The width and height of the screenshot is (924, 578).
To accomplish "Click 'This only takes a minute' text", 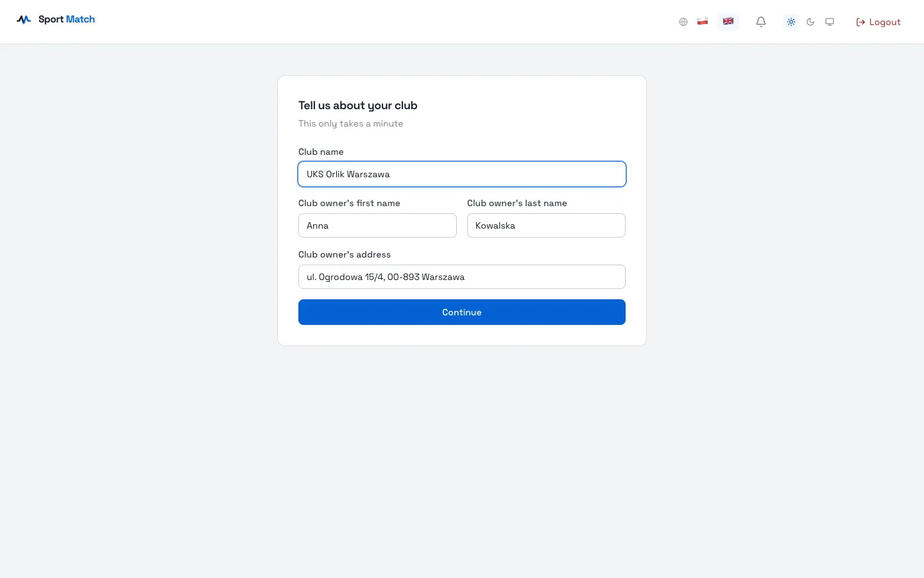I will (x=351, y=123).
